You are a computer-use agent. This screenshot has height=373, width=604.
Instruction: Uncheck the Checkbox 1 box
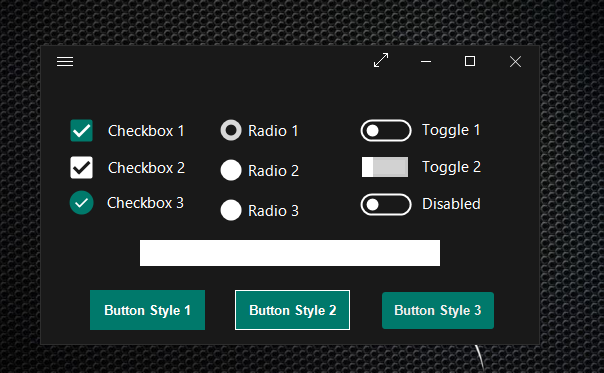81,131
